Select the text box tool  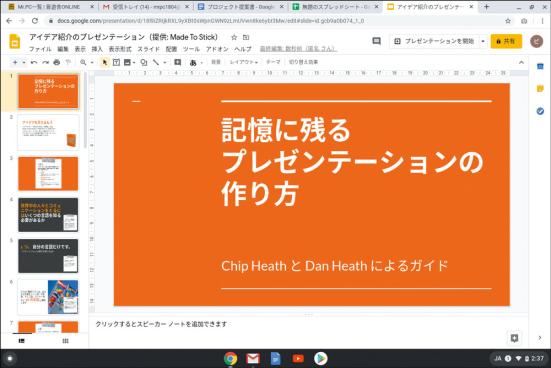116,63
